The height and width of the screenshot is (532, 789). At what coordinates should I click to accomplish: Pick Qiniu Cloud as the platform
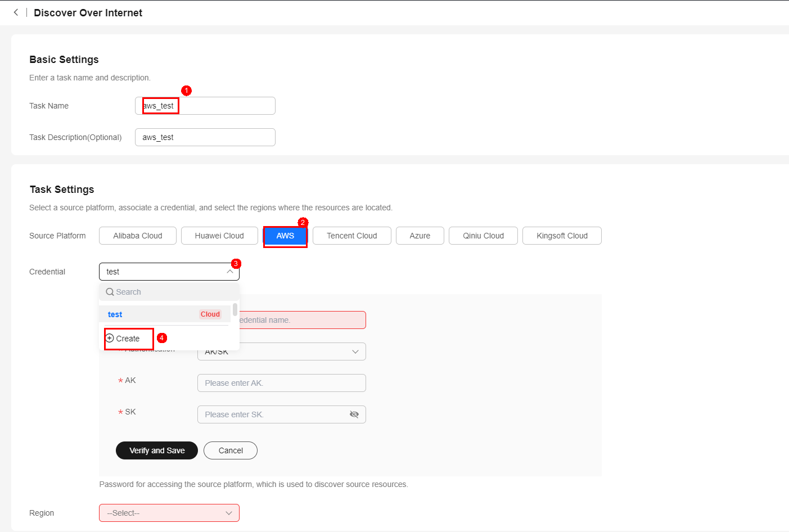(x=483, y=236)
